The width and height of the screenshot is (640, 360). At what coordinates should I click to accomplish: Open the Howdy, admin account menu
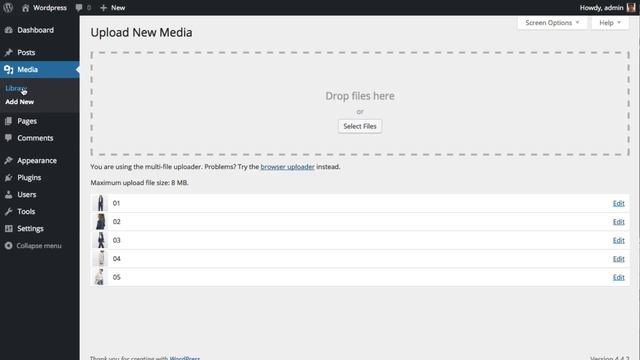(607, 8)
